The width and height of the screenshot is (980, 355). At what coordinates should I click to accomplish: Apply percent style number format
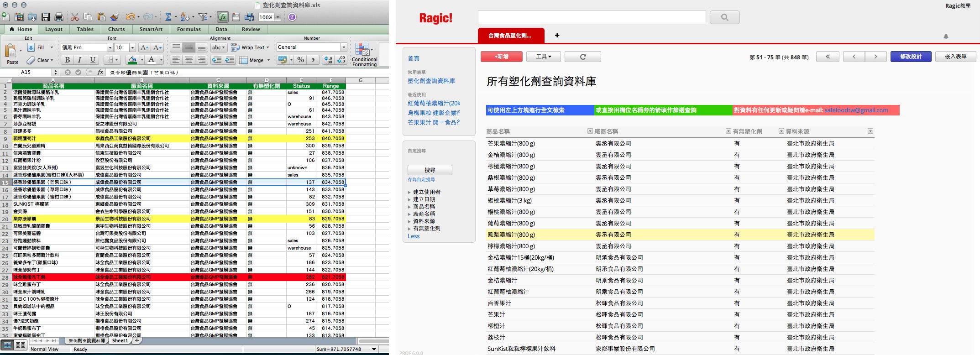pos(301,60)
